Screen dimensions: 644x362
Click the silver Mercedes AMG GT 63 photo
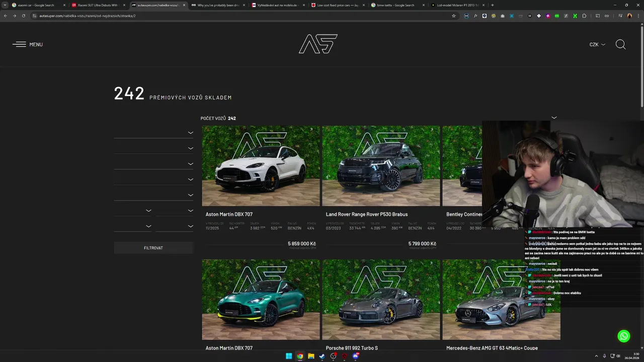coord(501,300)
